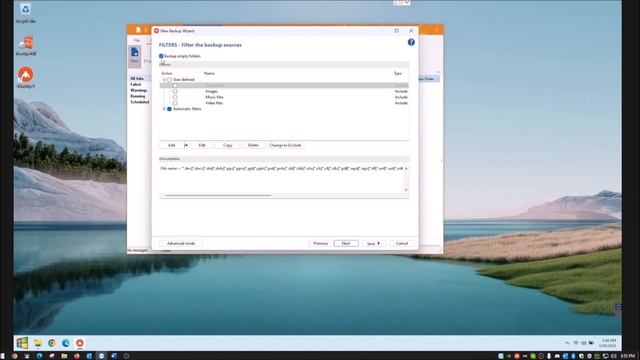Open the clock showing 3:56 PM
The height and width of the screenshot is (360, 640).
[608, 343]
